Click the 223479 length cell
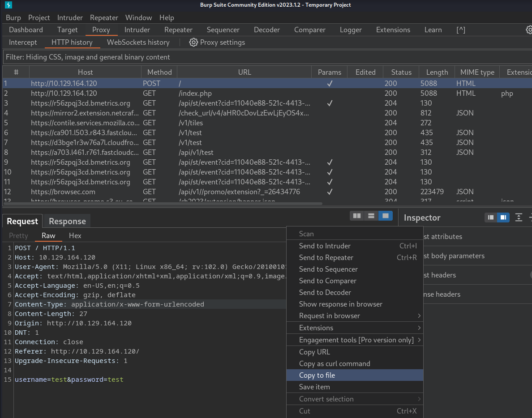The image size is (532, 418). pyautogui.click(x=432, y=192)
